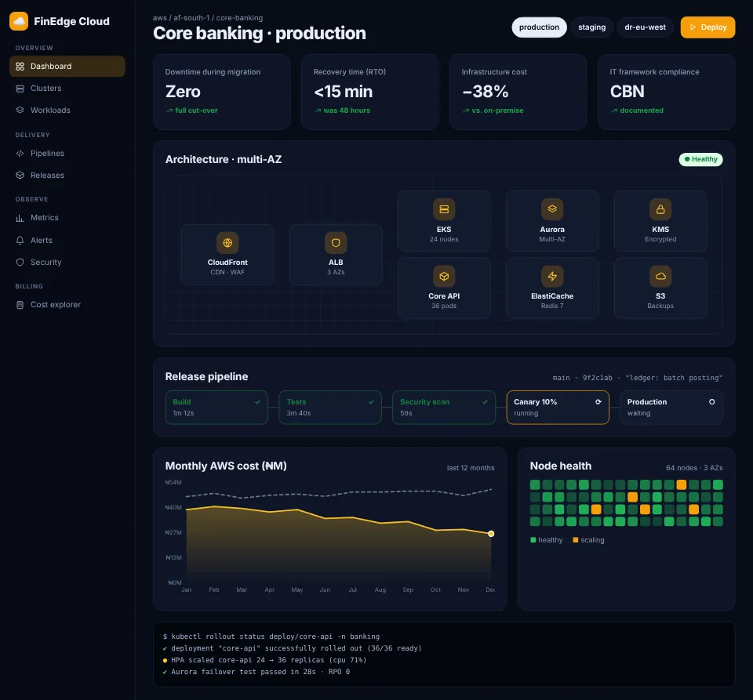Click the Workloads layers icon
This screenshot has width=753, height=700.
pyautogui.click(x=20, y=110)
